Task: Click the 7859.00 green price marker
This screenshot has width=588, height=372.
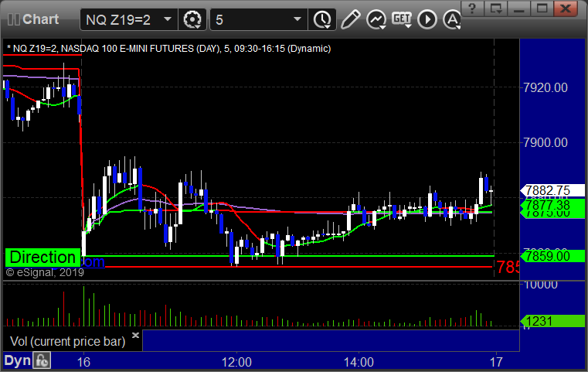Action: pos(552,256)
